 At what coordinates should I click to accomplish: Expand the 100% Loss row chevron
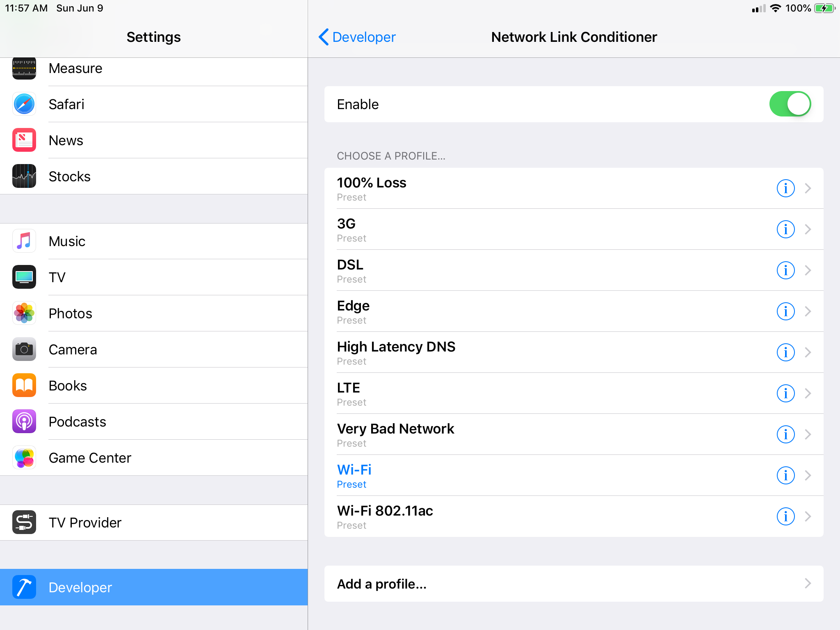click(808, 188)
